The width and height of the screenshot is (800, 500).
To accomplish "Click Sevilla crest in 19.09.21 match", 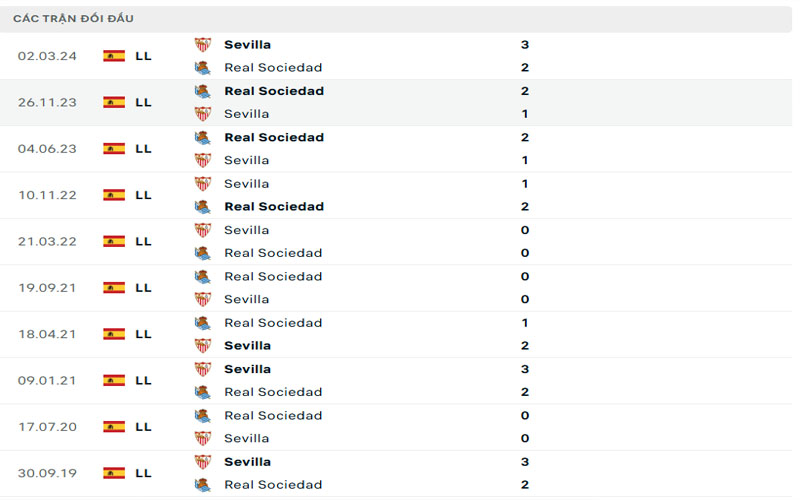I will click(x=203, y=299).
